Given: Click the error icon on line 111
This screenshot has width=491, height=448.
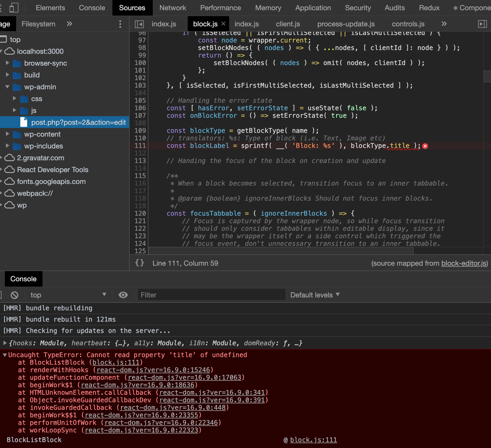Looking at the screenshot, I should (x=425, y=146).
